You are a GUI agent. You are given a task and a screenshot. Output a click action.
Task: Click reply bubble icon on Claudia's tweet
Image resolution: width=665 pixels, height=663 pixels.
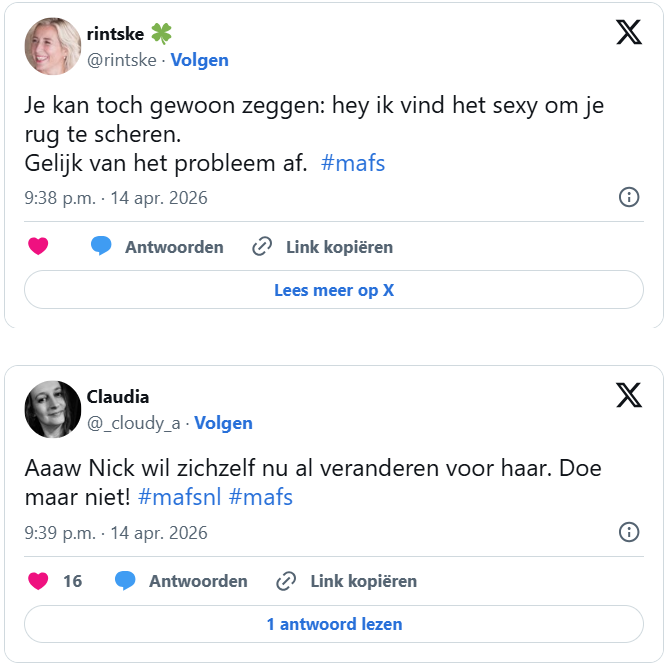click(x=125, y=581)
